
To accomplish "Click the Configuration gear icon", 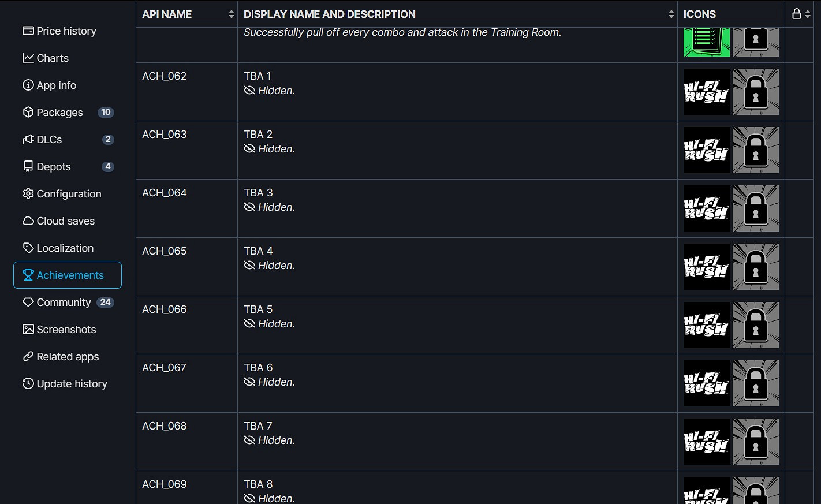I will click(28, 194).
